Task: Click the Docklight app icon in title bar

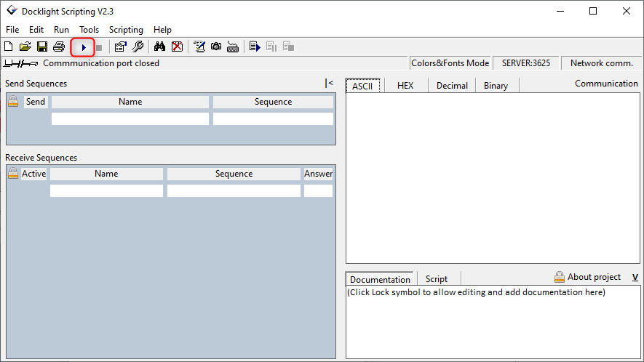Action: [x=12, y=11]
